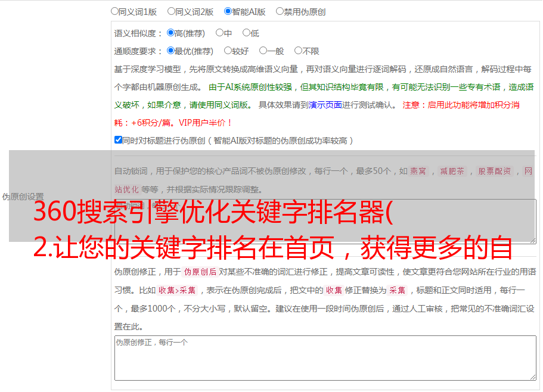Set 通顺度要求 to 较好
Viewport: 543px width, 392px height.
tap(228, 51)
